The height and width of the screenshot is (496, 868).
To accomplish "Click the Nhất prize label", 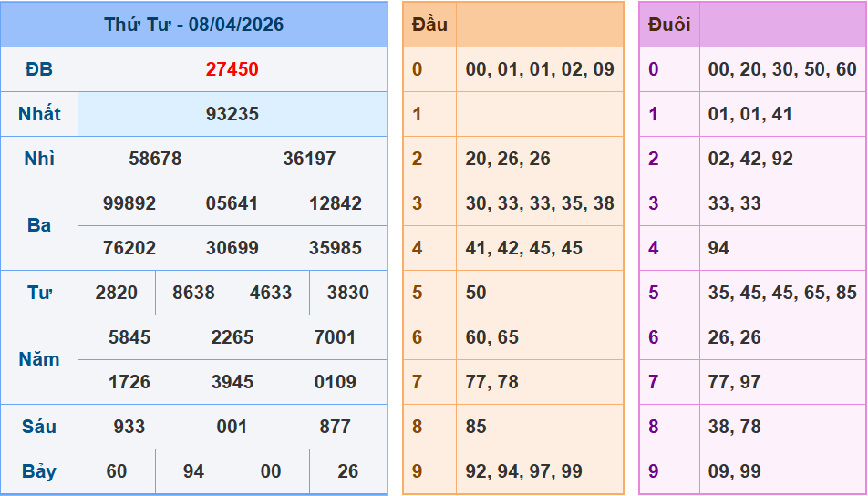I will [x=39, y=114].
